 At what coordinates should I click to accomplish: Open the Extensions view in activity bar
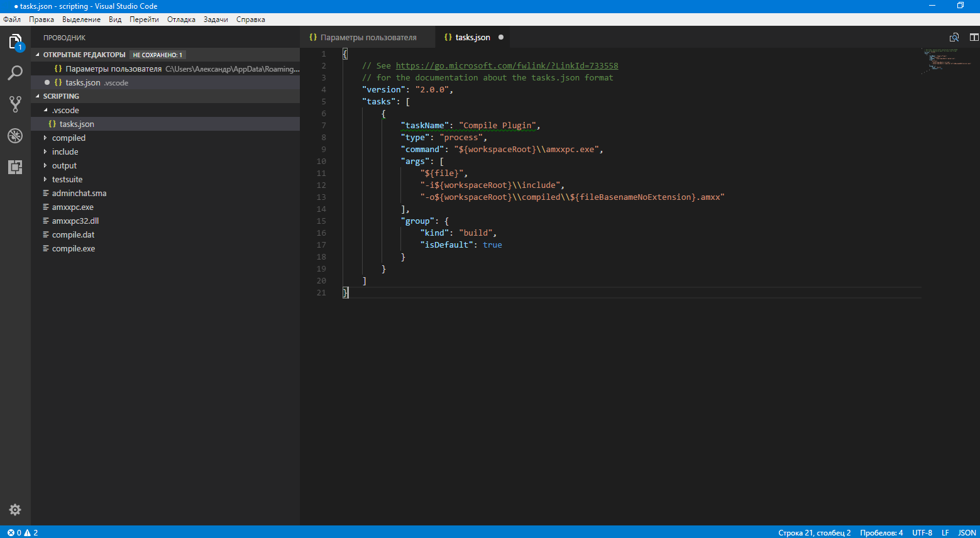tap(15, 167)
